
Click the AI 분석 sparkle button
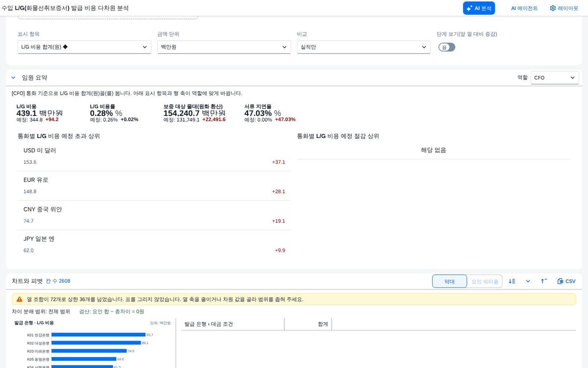[x=479, y=8]
